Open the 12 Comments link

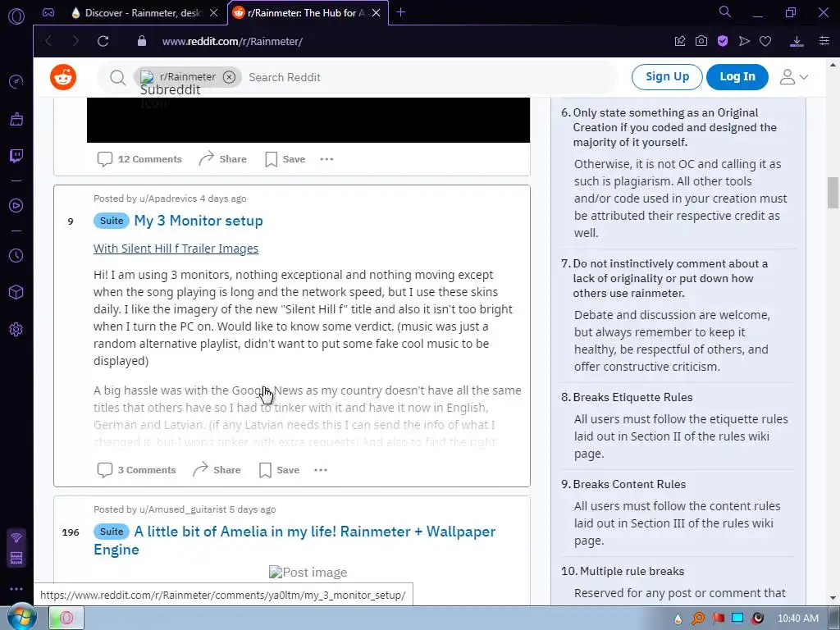click(x=139, y=159)
